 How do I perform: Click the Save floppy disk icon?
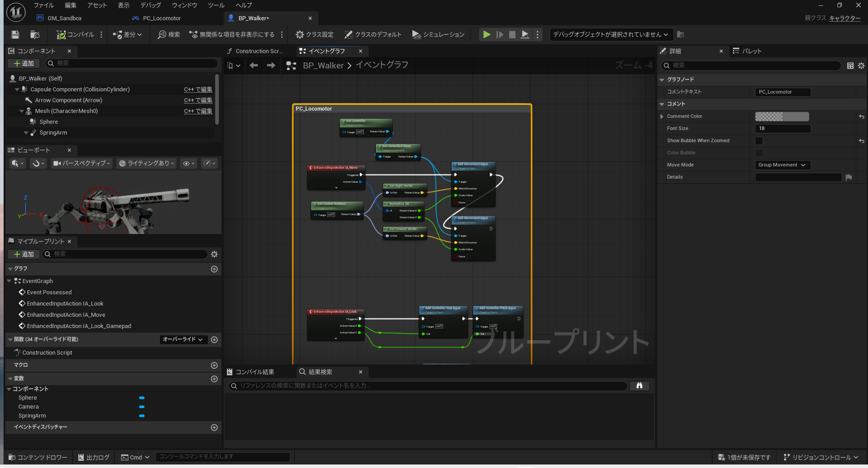(15, 35)
